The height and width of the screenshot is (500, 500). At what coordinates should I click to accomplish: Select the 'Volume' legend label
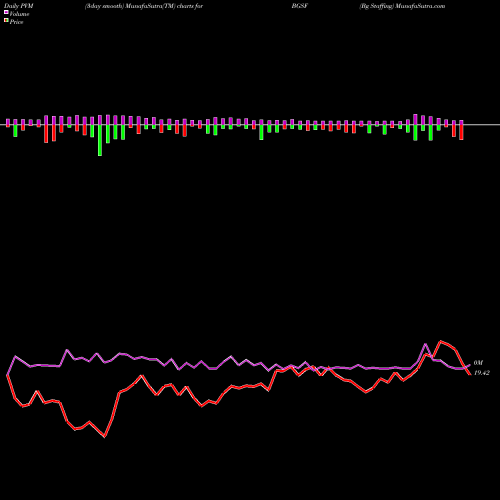coord(19,14)
